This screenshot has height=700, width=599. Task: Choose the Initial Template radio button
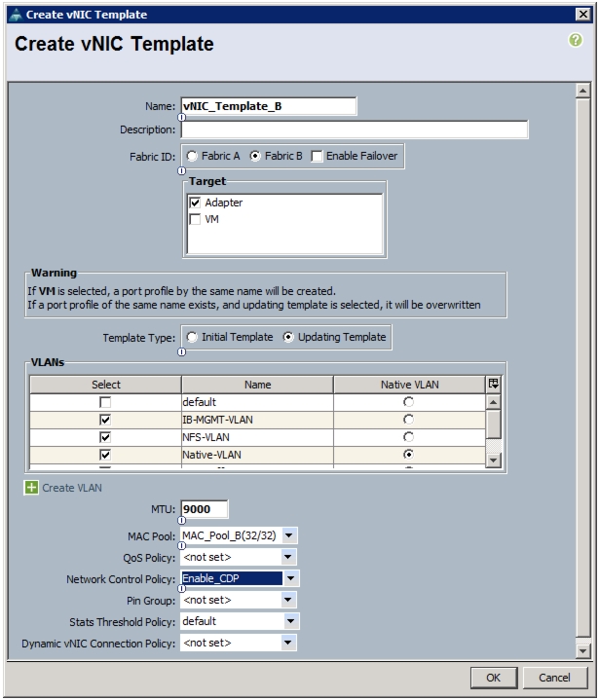point(192,337)
